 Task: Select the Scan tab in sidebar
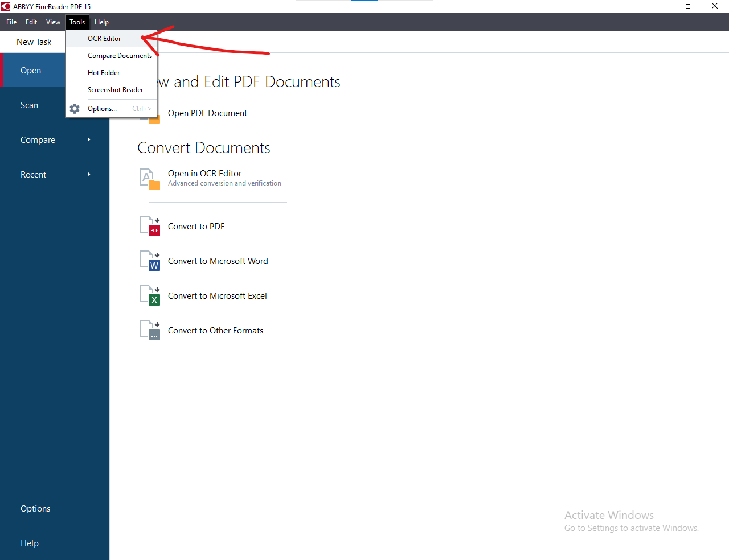[x=30, y=105]
